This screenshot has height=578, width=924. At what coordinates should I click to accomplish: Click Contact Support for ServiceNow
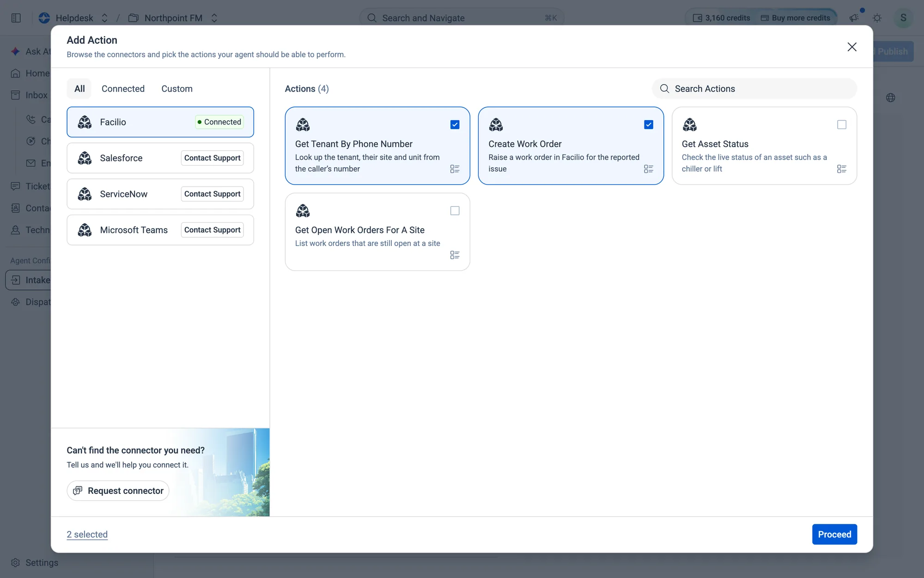coord(212,194)
